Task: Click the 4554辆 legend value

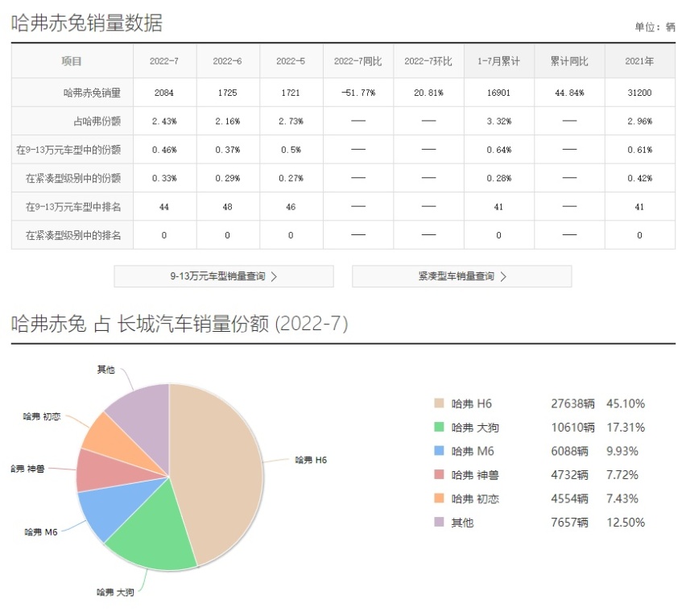Action: (x=569, y=498)
